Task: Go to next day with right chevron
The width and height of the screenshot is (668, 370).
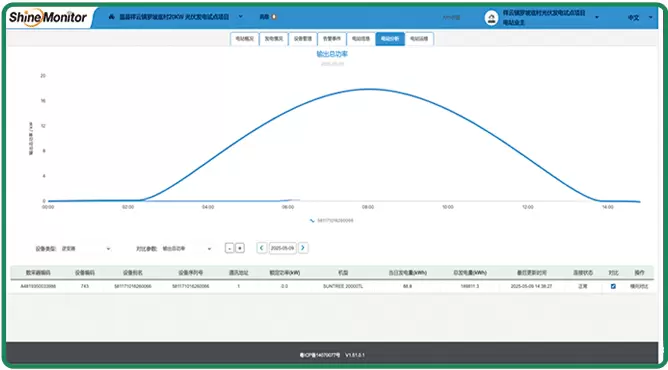Action: click(303, 248)
